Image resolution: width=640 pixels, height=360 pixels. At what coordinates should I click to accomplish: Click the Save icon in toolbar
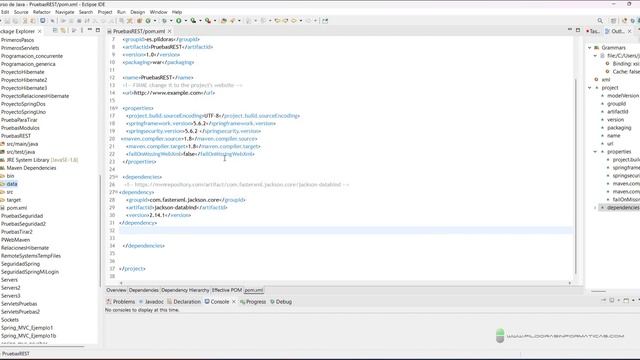click(x=7, y=20)
